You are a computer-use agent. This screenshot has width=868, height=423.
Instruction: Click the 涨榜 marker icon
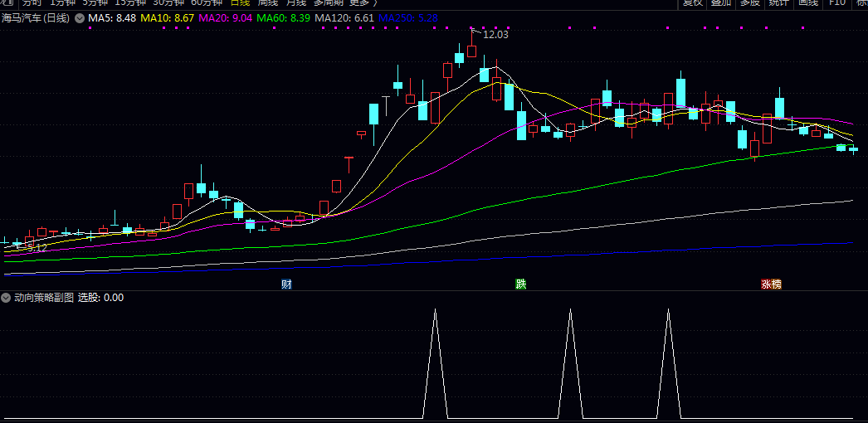771,284
